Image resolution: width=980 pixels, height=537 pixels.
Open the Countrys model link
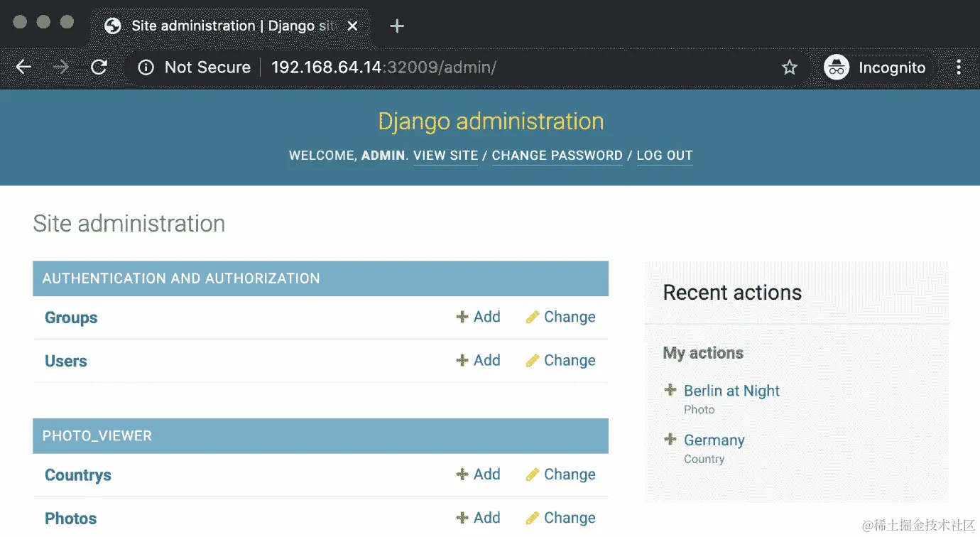click(78, 475)
